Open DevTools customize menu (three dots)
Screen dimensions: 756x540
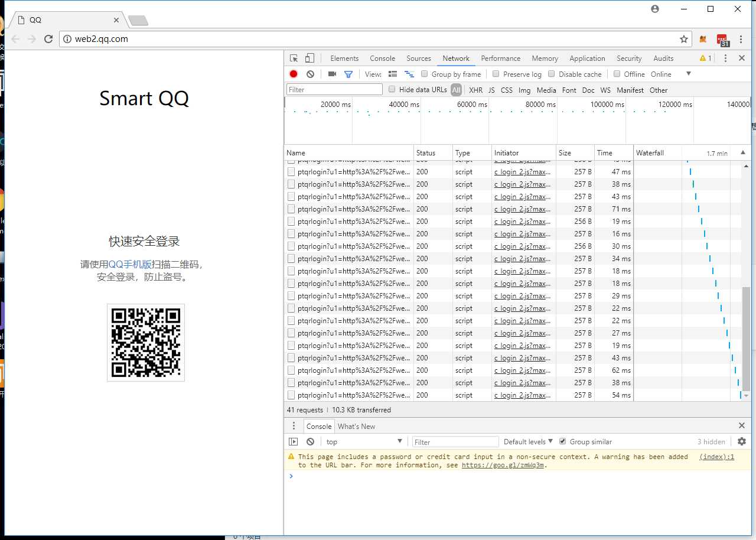click(x=725, y=58)
